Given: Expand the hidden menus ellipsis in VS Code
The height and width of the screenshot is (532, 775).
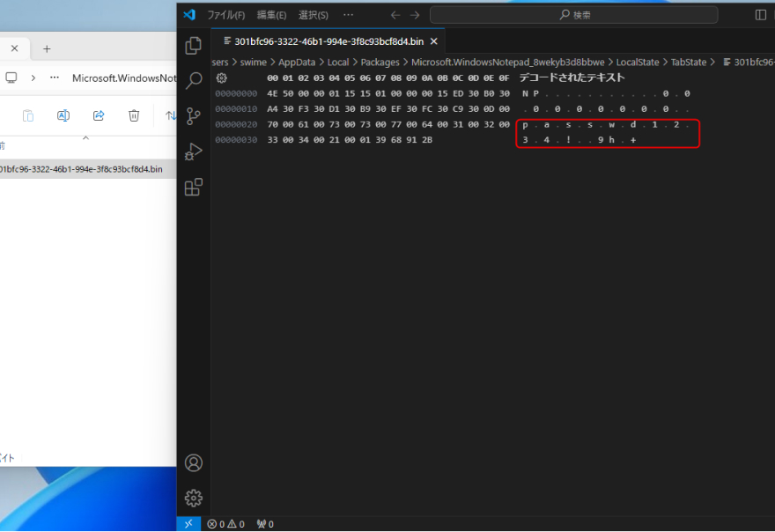Looking at the screenshot, I should [348, 15].
